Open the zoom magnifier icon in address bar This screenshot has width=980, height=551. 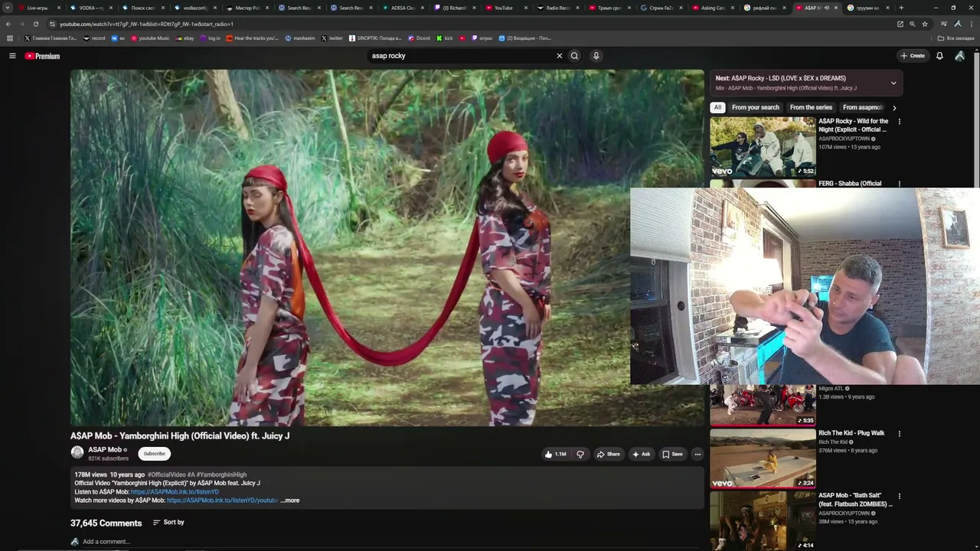tap(912, 24)
